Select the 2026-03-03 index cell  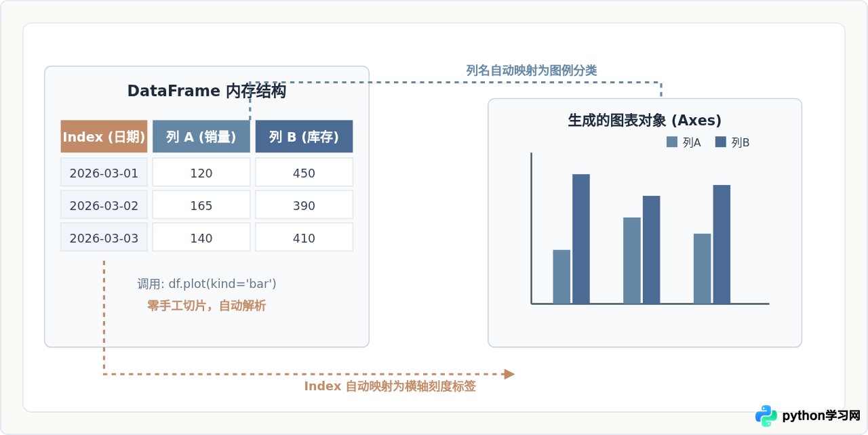[104, 237]
